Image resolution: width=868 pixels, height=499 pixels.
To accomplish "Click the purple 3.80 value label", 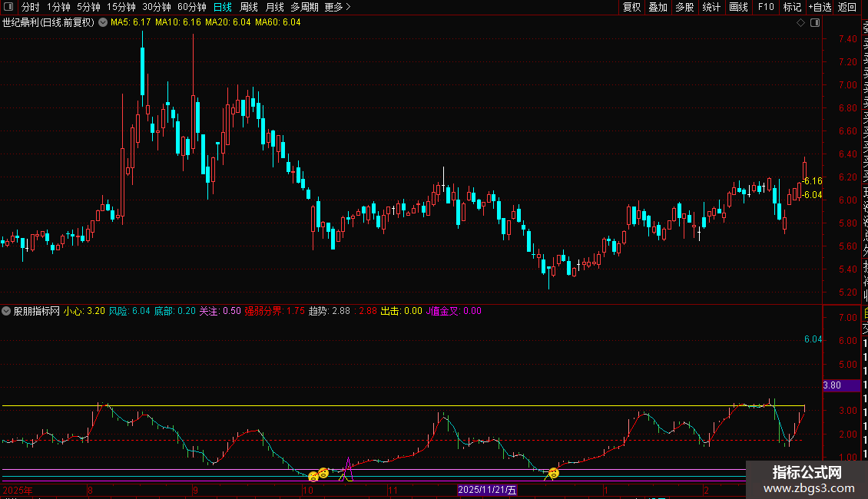I will (832, 385).
